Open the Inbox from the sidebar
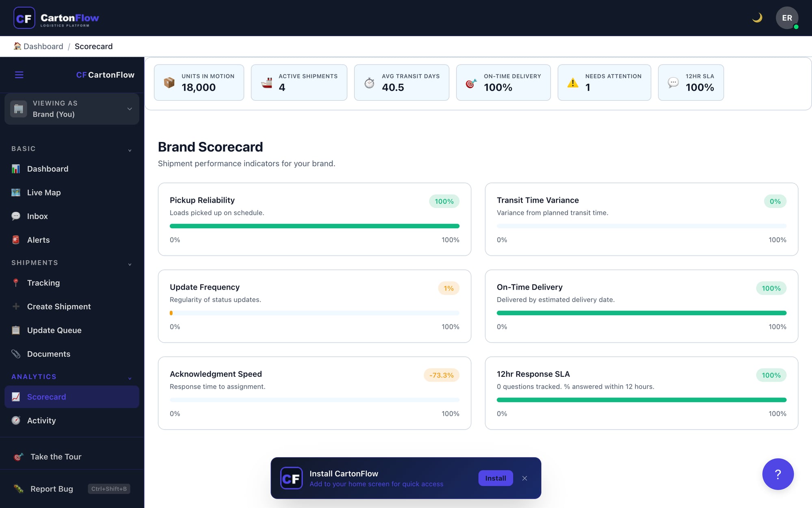Viewport: 812px width, 508px height. [x=37, y=216]
